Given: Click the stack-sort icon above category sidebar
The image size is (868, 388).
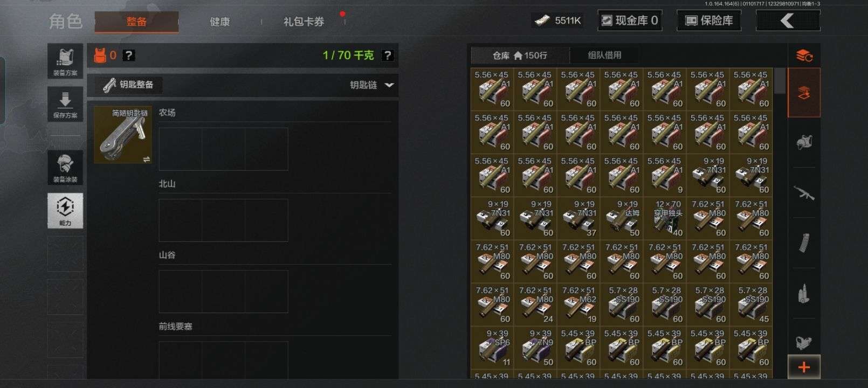Looking at the screenshot, I should (804, 55).
